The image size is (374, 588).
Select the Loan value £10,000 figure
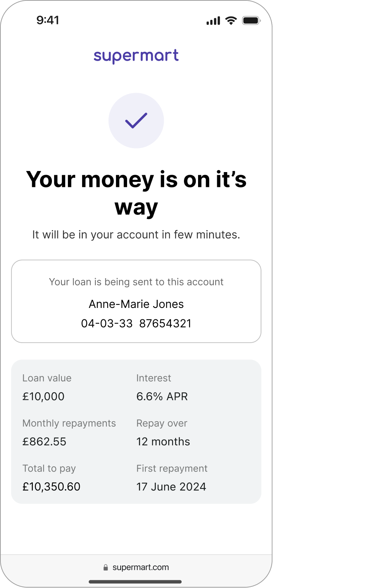(43, 396)
